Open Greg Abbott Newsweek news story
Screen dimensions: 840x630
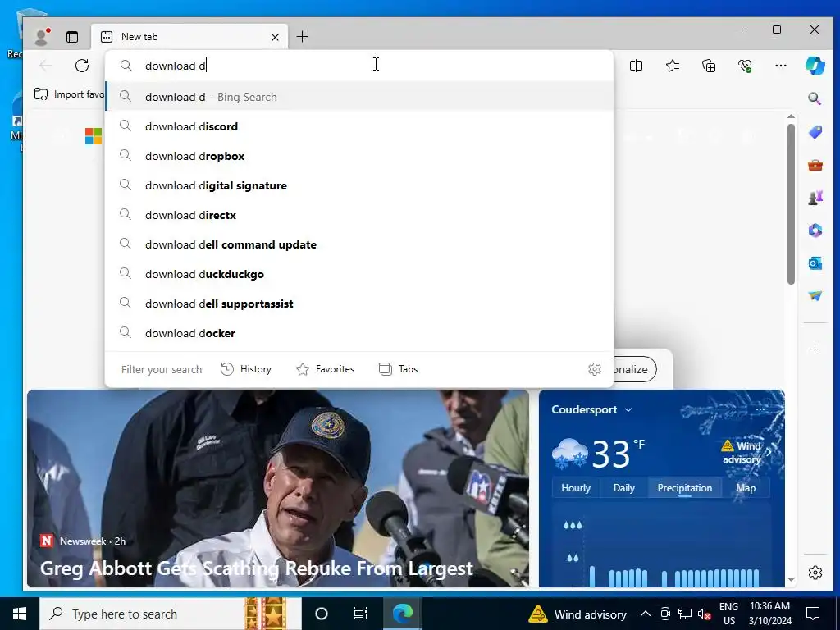click(x=278, y=489)
